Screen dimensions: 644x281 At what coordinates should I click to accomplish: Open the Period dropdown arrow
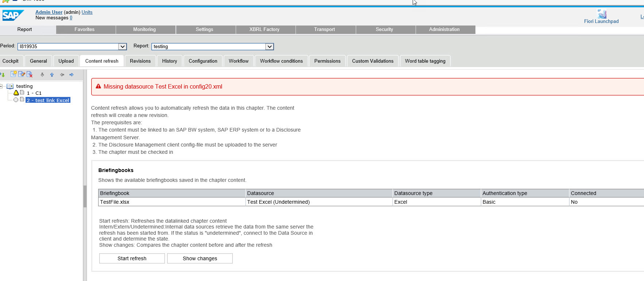pyautogui.click(x=123, y=46)
